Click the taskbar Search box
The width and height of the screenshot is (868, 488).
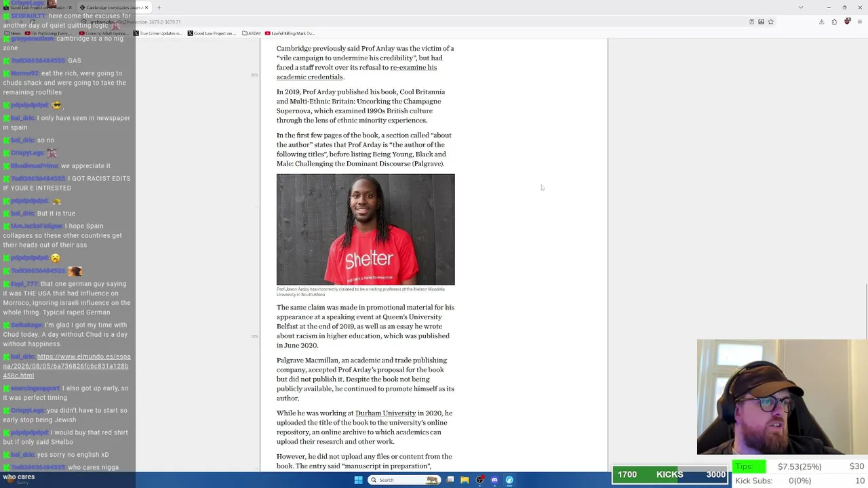pos(404,480)
